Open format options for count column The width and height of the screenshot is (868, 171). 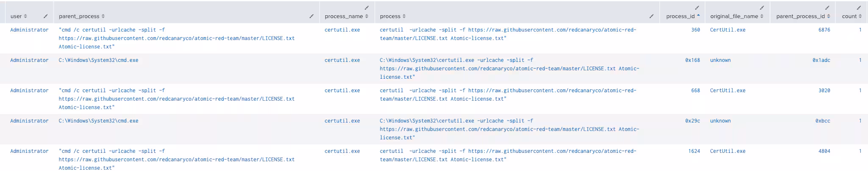coord(859,8)
